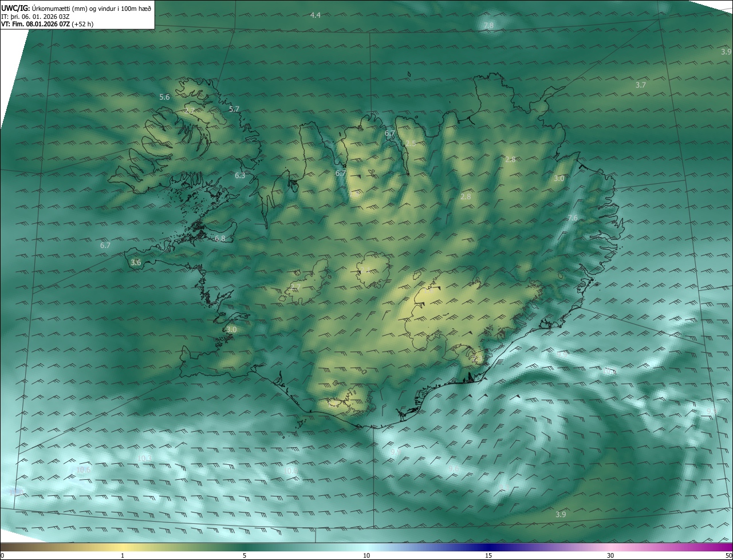Click the colorbar's pink color above label 30
Viewport: 733px width, 560px height.
click(610, 547)
